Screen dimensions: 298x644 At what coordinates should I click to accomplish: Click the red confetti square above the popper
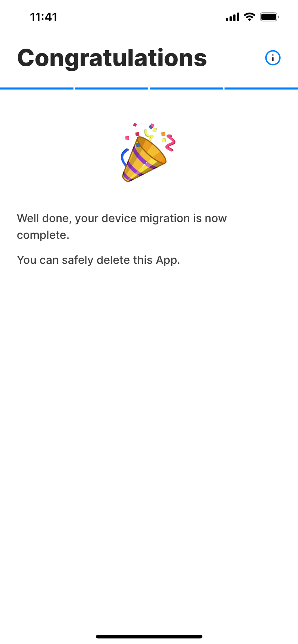point(137,134)
